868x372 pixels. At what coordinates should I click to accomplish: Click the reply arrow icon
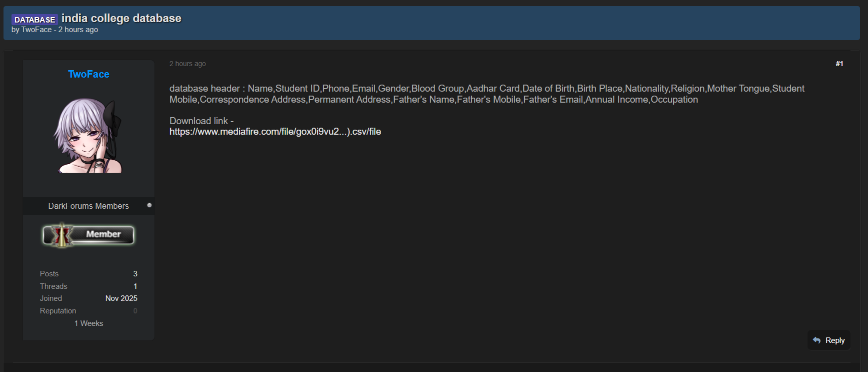(x=816, y=340)
